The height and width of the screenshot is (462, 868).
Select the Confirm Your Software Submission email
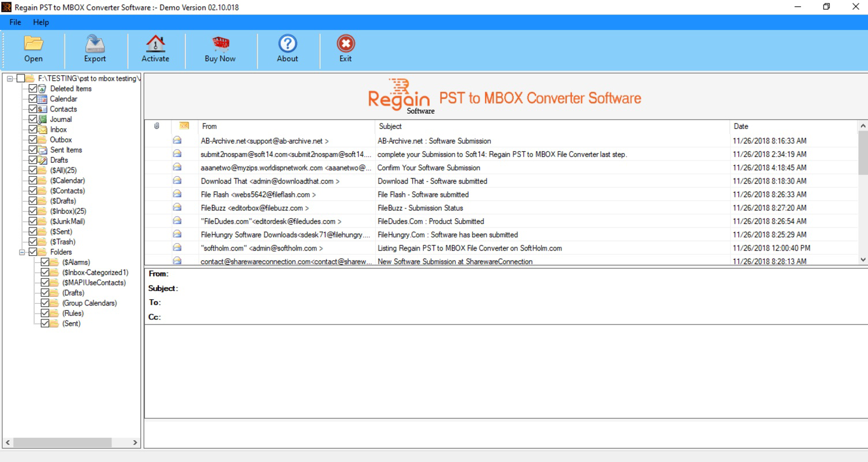(501, 167)
